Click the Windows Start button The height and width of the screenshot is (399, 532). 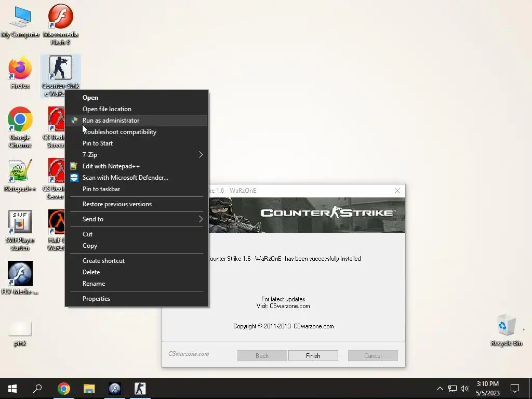[x=12, y=389]
